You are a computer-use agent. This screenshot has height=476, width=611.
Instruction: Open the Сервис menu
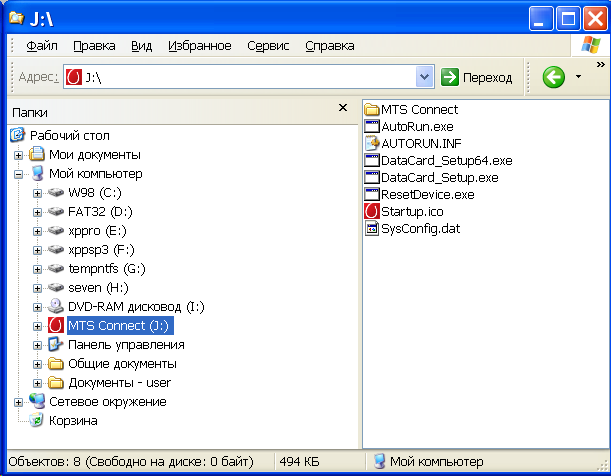pos(268,46)
